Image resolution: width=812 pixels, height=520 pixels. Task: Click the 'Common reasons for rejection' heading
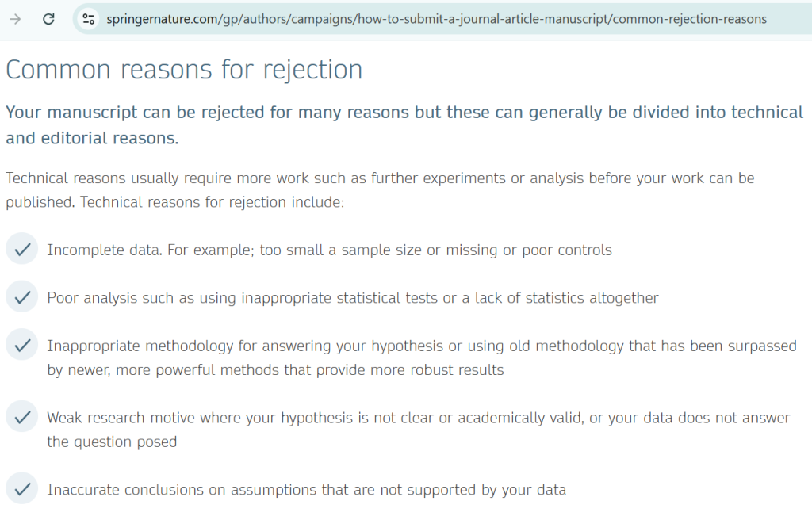(x=184, y=70)
